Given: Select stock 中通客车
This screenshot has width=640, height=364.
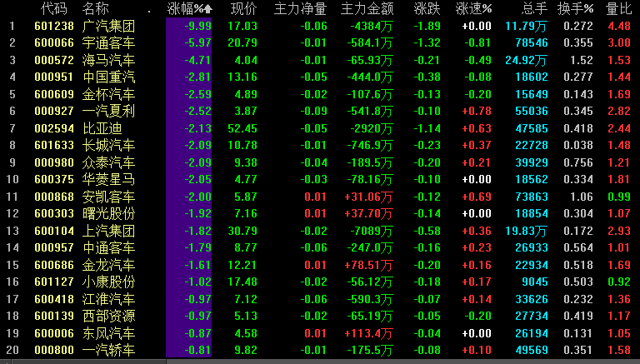Looking at the screenshot, I should 108,247.
